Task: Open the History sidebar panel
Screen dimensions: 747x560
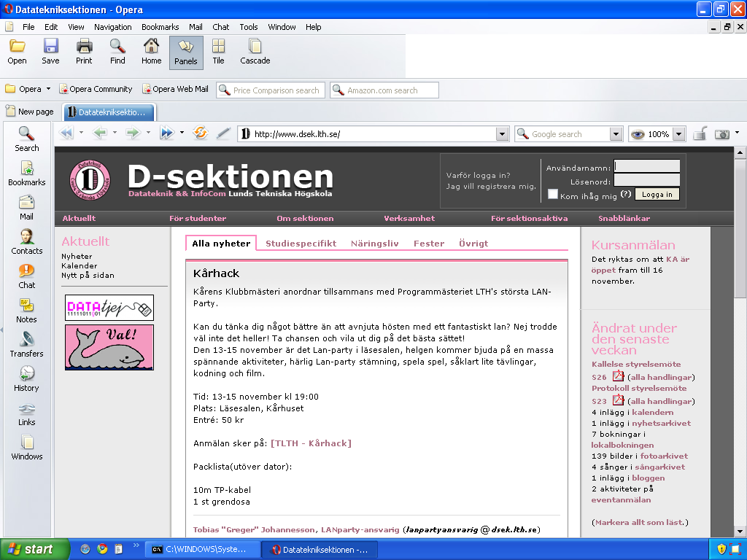Action: [x=27, y=379]
